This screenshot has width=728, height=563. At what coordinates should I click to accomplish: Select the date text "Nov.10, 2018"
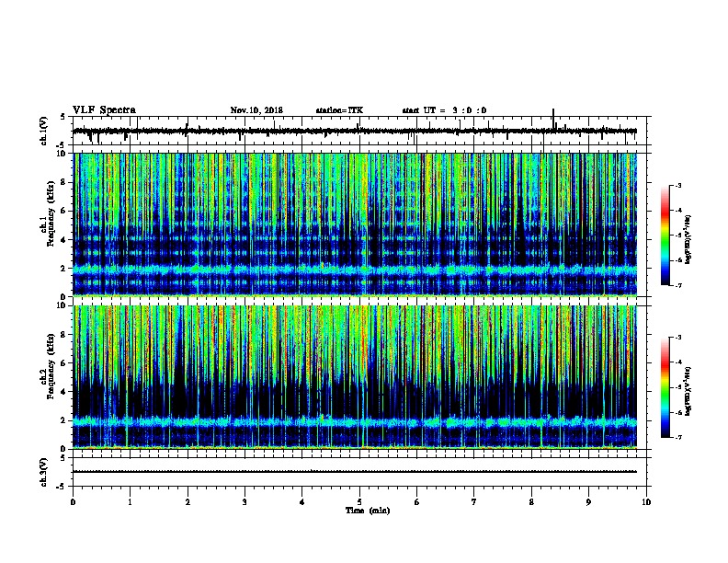256,110
